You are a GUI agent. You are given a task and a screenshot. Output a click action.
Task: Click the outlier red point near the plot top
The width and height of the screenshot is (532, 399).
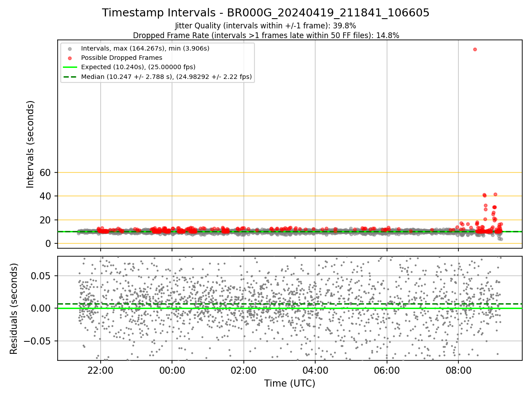pyautogui.click(x=475, y=49)
